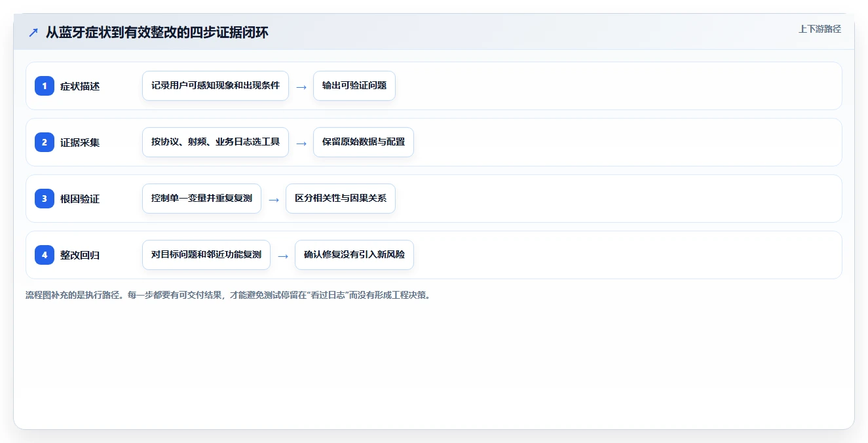Select the 确认修复没有引入新风险 box
This screenshot has width=868, height=443.
(354, 255)
